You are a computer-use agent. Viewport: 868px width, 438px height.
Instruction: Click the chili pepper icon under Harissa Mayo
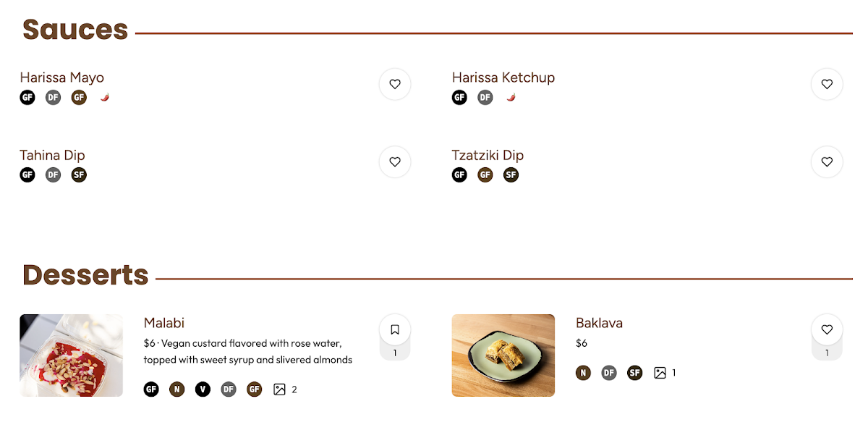(x=105, y=97)
